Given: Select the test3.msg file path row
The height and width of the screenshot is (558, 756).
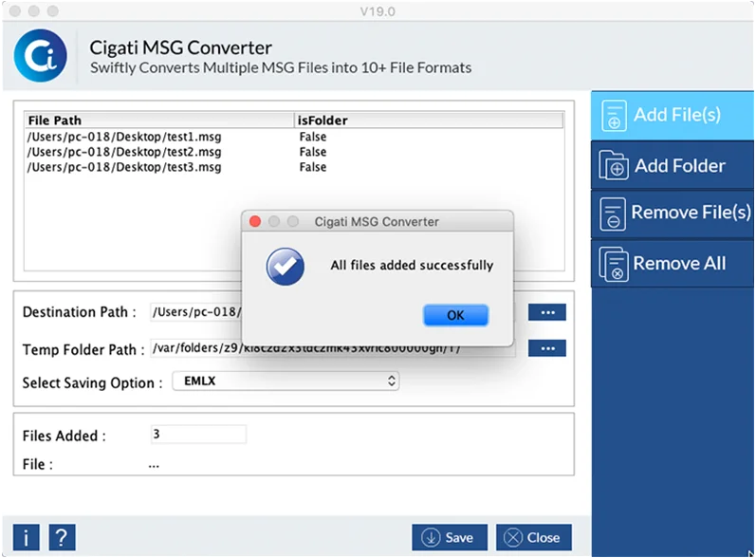Looking at the screenshot, I should (x=294, y=167).
